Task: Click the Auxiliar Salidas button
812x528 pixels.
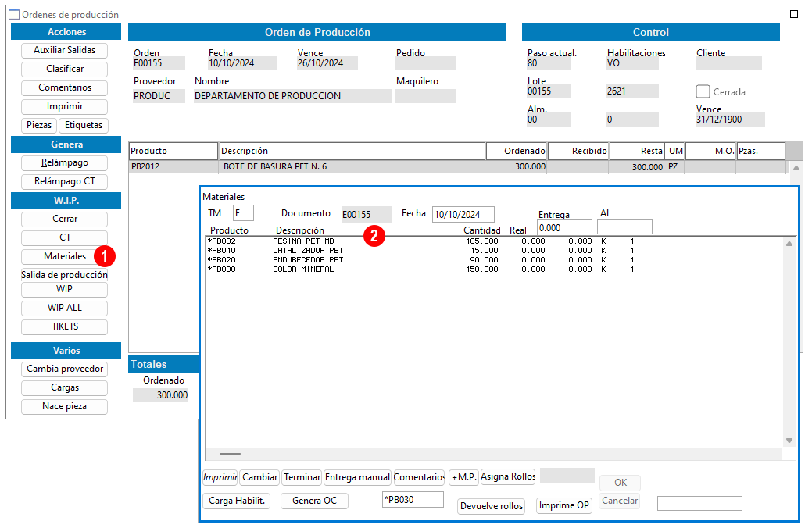Action: click(65, 50)
